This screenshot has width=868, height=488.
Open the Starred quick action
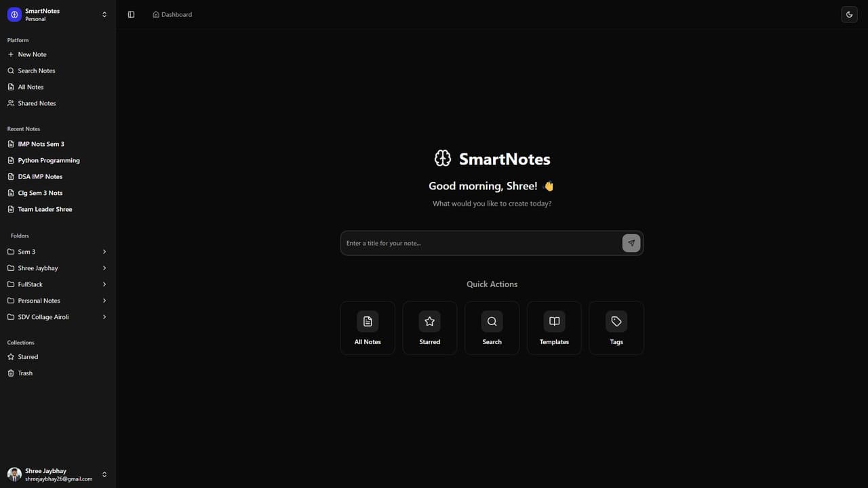coord(429,327)
